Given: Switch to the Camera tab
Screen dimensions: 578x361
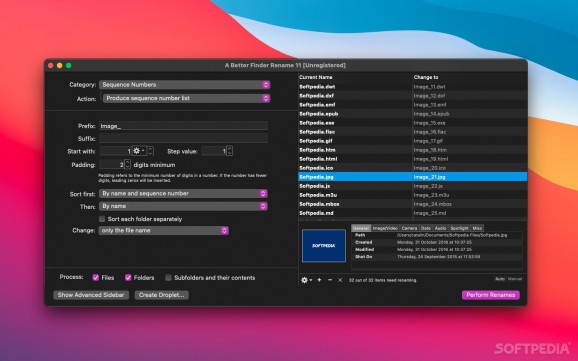Looking at the screenshot, I should pos(409,228).
